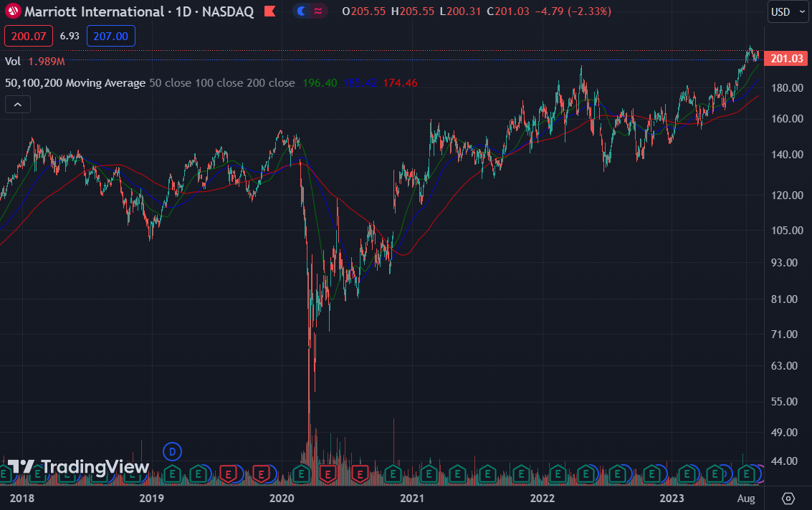The image size is (812, 510).
Task: Click the red 200.07 sell price button
Action: point(29,37)
